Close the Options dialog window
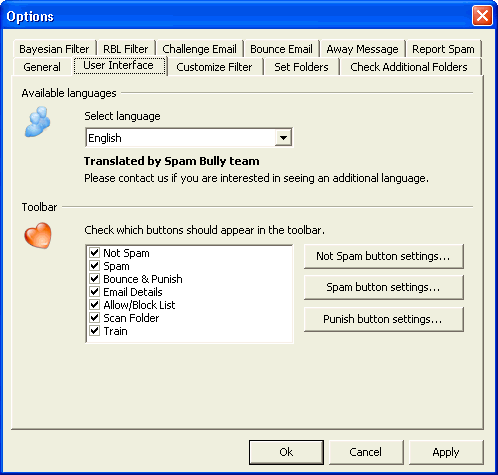The height and width of the screenshot is (475, 498). 482,16
